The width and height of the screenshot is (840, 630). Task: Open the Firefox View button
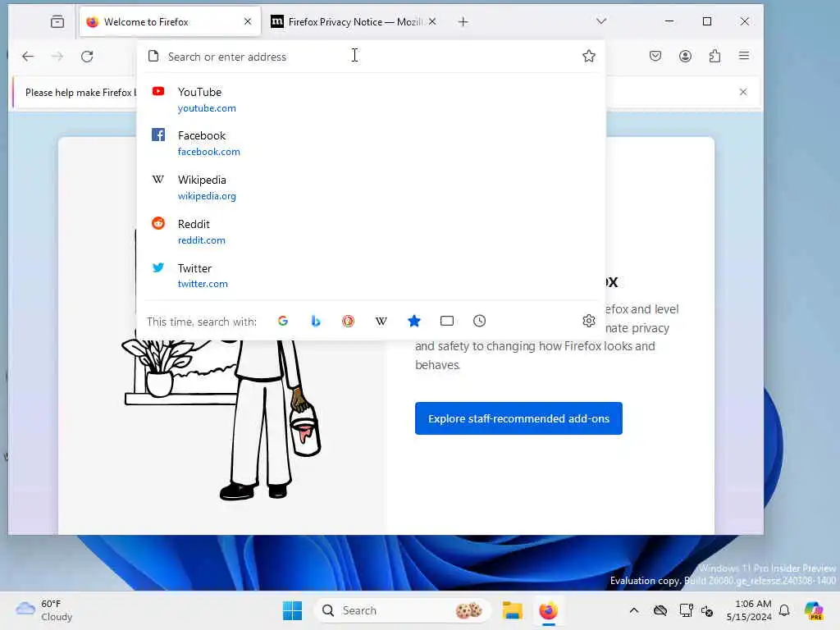click(x=57, y=22)
